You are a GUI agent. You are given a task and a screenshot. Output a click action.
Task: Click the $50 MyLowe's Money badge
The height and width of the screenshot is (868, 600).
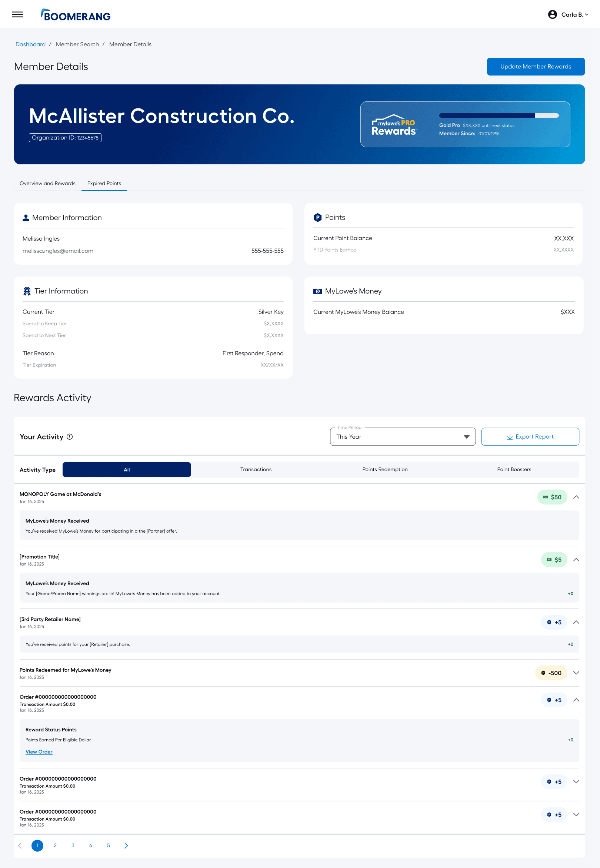[x=552, y=497]
